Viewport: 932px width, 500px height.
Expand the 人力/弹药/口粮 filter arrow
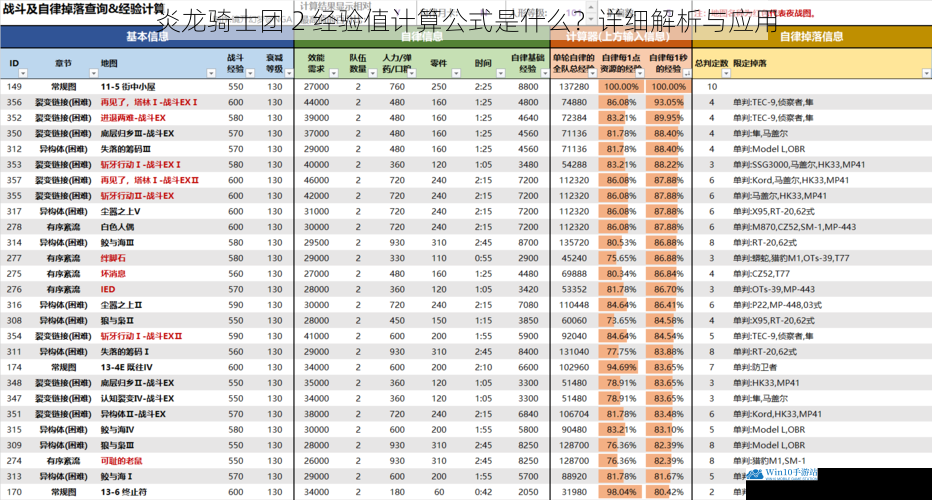point(411,73)
